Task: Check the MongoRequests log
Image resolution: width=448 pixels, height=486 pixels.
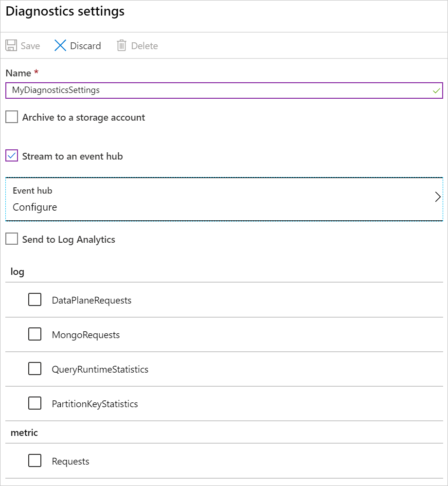Action: click(35, 334)
